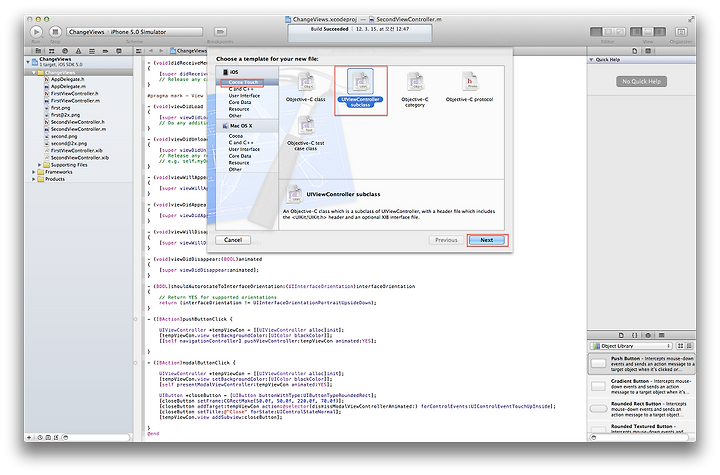
Task: Toggle the utilities pane view button
Action: coord(660,32)
